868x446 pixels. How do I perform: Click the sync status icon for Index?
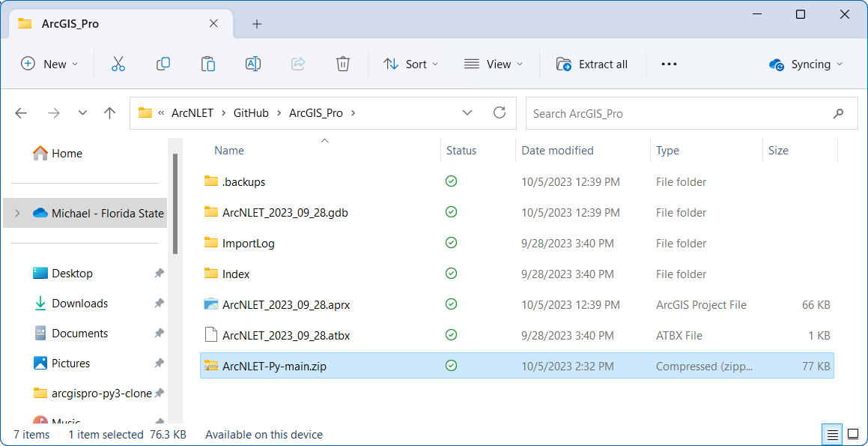pos(451,274)
